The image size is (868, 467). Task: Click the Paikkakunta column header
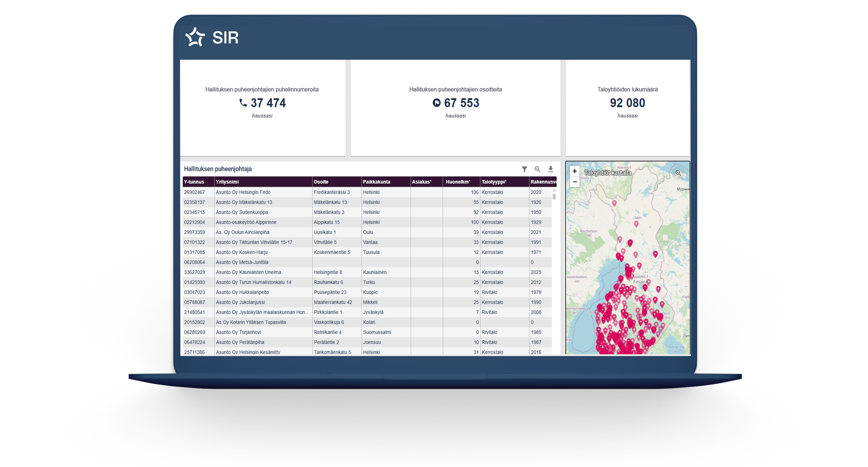(376, 182)
